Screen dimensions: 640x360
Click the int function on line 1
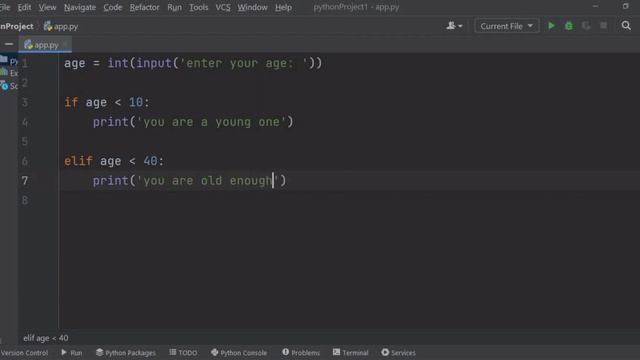118,63
